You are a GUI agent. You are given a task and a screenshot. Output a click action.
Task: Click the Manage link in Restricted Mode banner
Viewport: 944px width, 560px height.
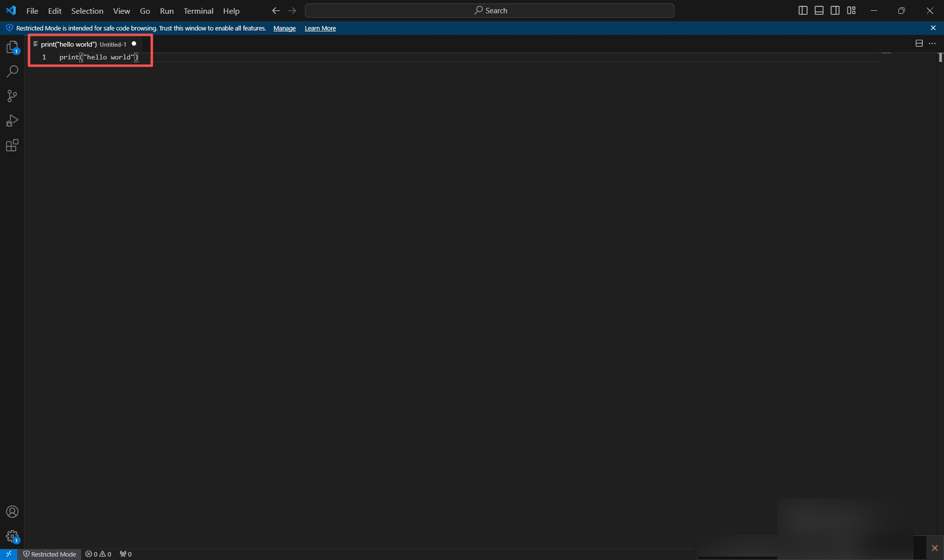click(284, 28)
